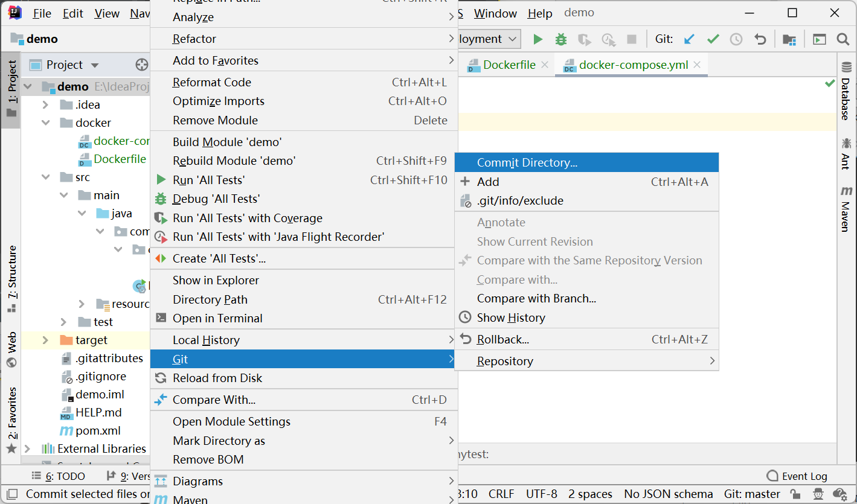This screenshot has height=504, width=857.
Task: Collapse the main folder
Action: 63,195
